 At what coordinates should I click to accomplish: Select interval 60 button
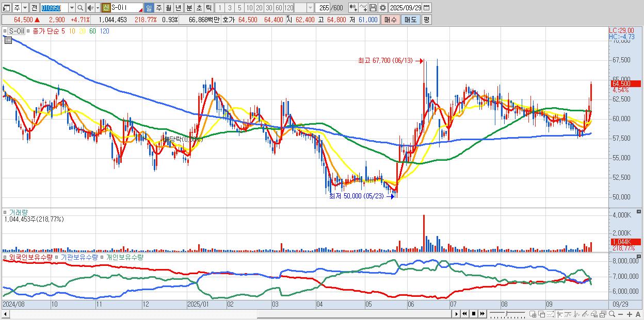click(x=279, y=8)
